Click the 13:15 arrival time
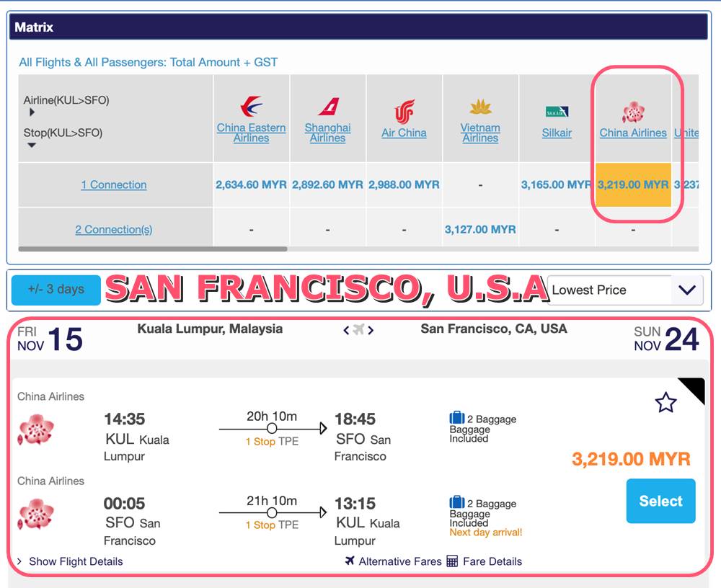Image resolution: width=721 pixels, height=588 pixels. tap(355, 504)
